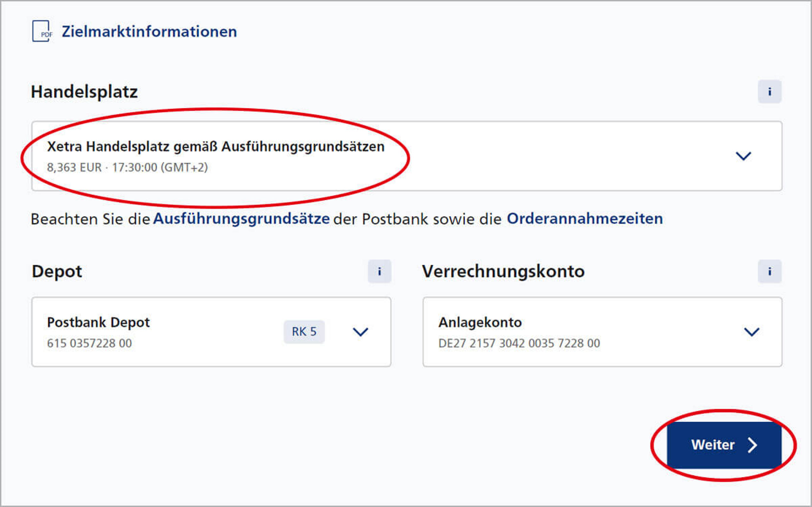This screenshot has height=507, width=812.
Task: Click the 8,363 EUR price line
Action: point(128,167)
